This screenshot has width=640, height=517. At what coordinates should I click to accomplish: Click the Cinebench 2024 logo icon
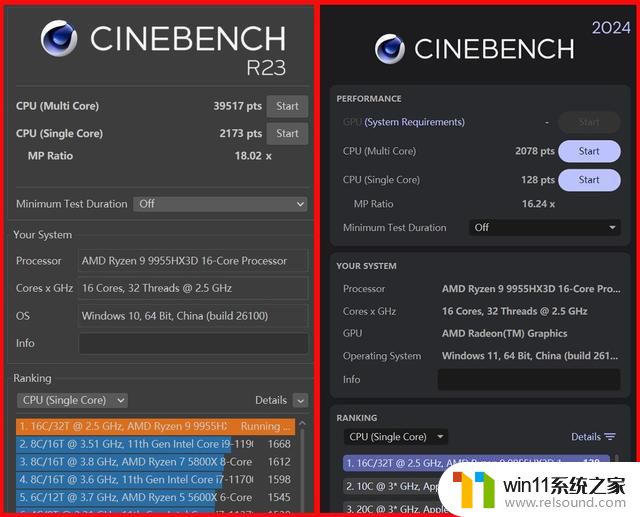(x=390, y=49)
